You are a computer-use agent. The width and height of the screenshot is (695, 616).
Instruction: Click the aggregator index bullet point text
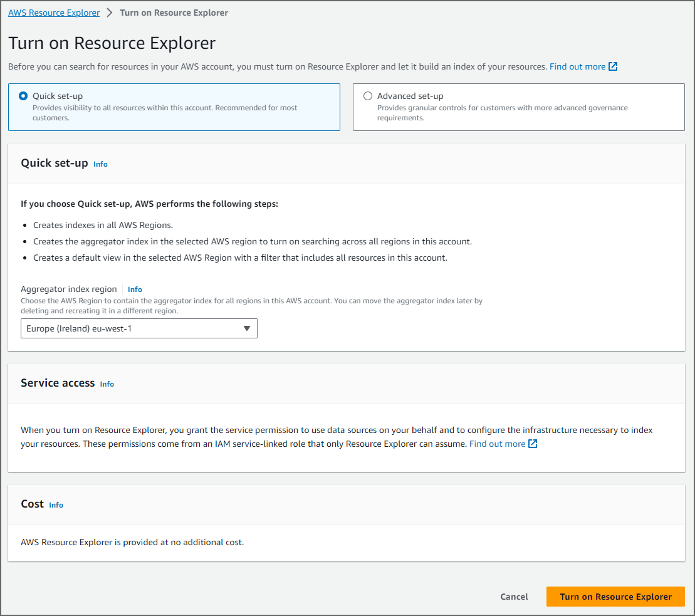(253, 241)
